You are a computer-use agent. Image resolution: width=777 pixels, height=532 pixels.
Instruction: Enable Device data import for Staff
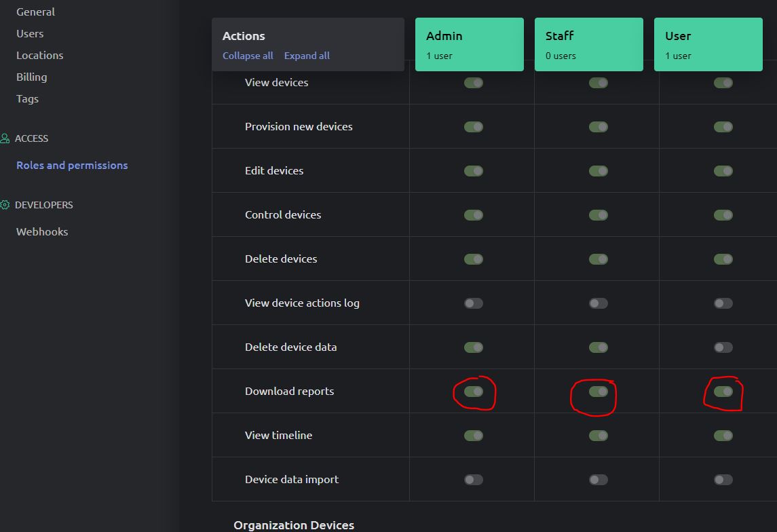598,480
